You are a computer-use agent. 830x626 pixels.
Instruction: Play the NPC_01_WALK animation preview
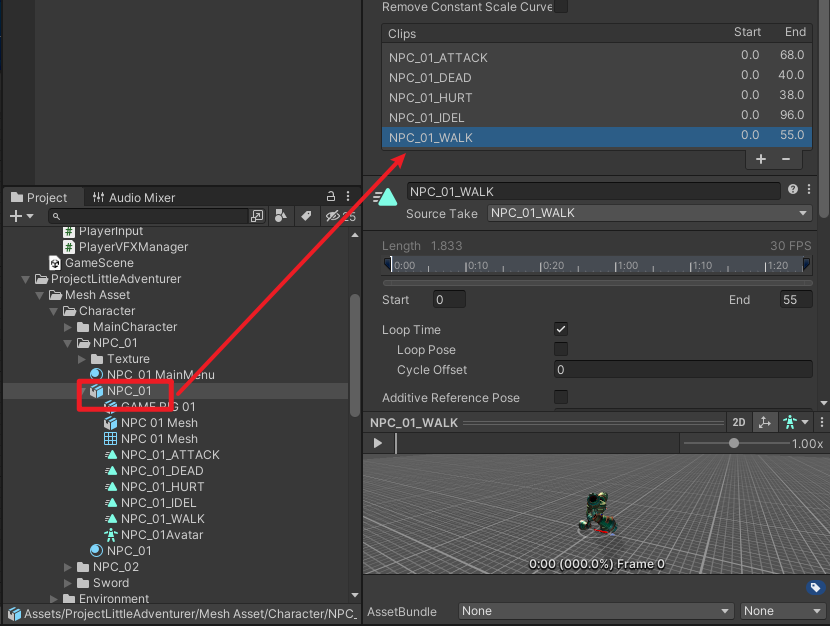tap(377, 443)
